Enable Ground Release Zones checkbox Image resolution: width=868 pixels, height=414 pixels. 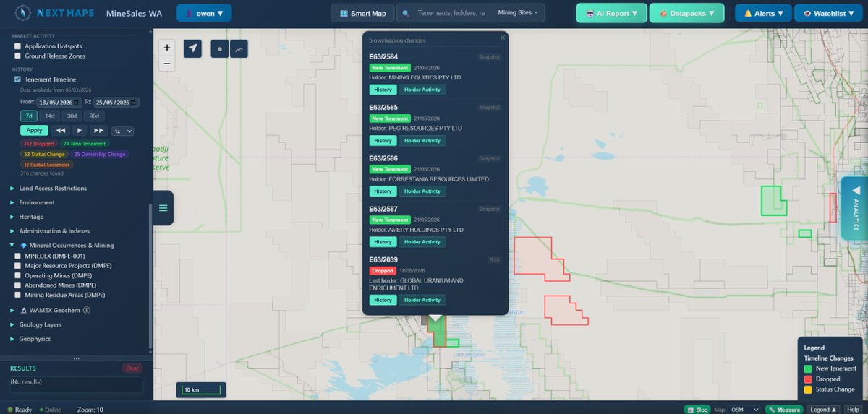pyautogui.click(x=18, y=56)
